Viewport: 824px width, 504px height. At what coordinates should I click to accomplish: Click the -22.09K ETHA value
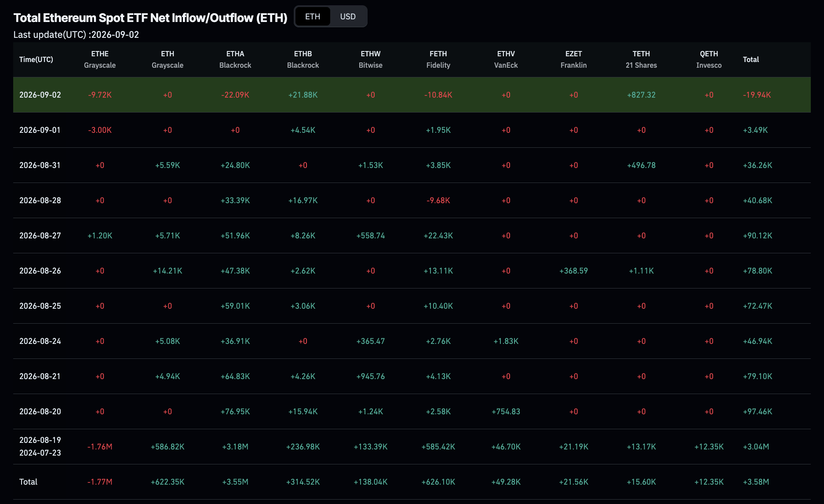click(x=235, y=95)
